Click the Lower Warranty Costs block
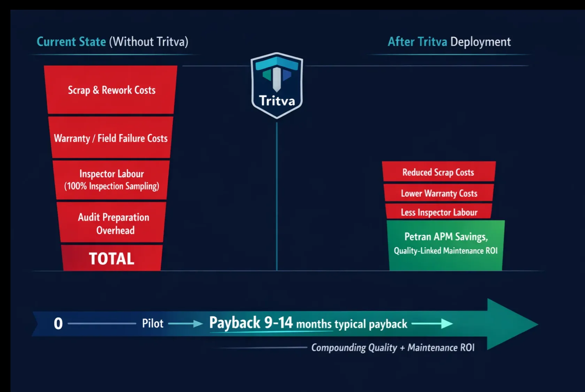The image size is (585, 392). 439,193
